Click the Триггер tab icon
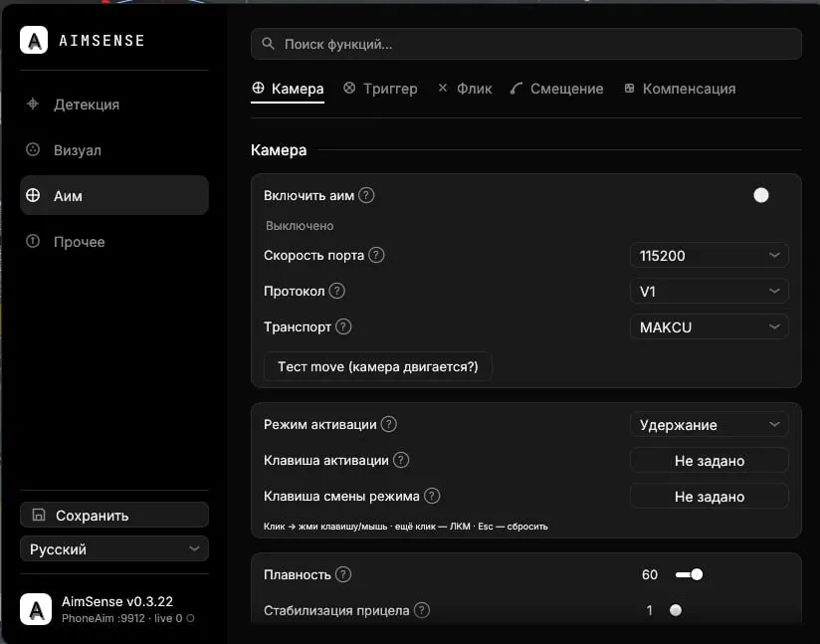 [x=349, y=88]
